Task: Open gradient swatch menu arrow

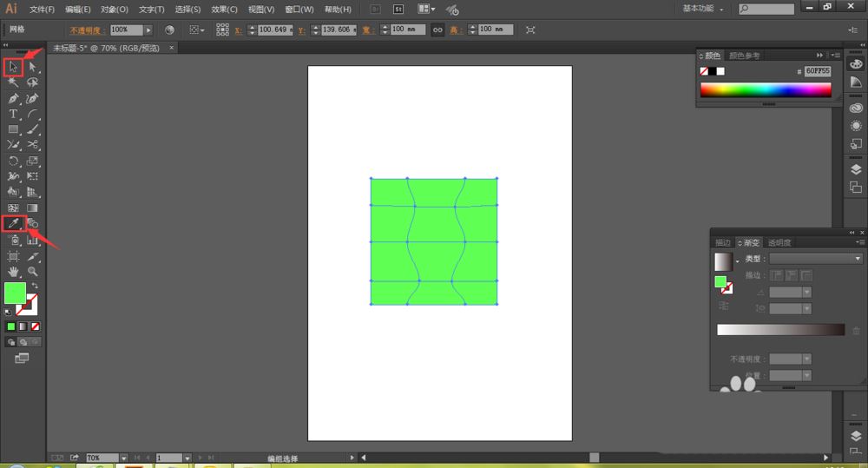Action: (x=737, y=260)
